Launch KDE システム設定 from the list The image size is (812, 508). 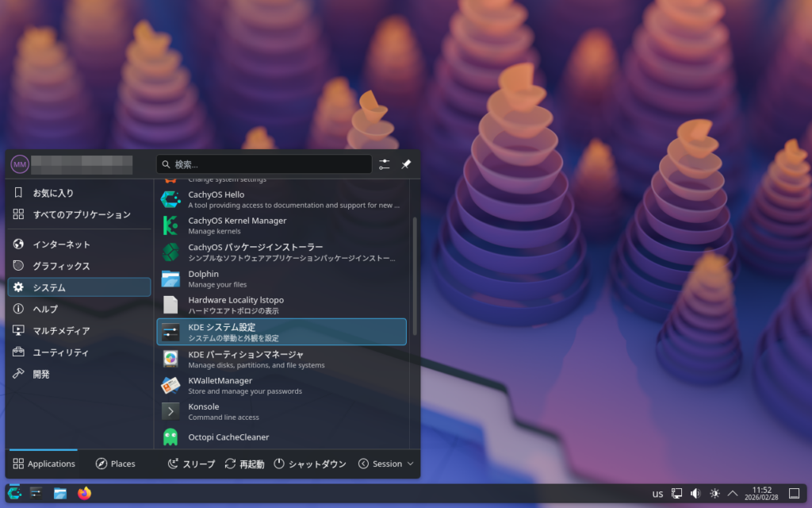(282, 332)
